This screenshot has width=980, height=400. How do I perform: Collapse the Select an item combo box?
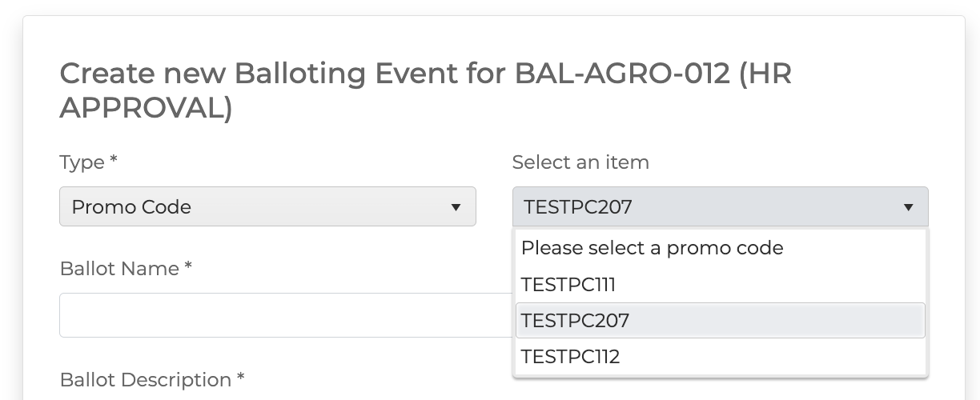click(720, 207)
